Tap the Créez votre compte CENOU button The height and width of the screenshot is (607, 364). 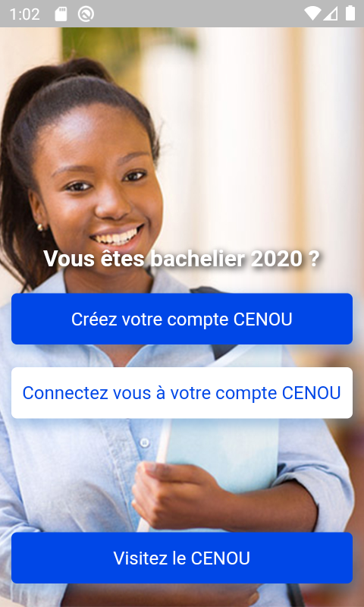click(182, 319)
